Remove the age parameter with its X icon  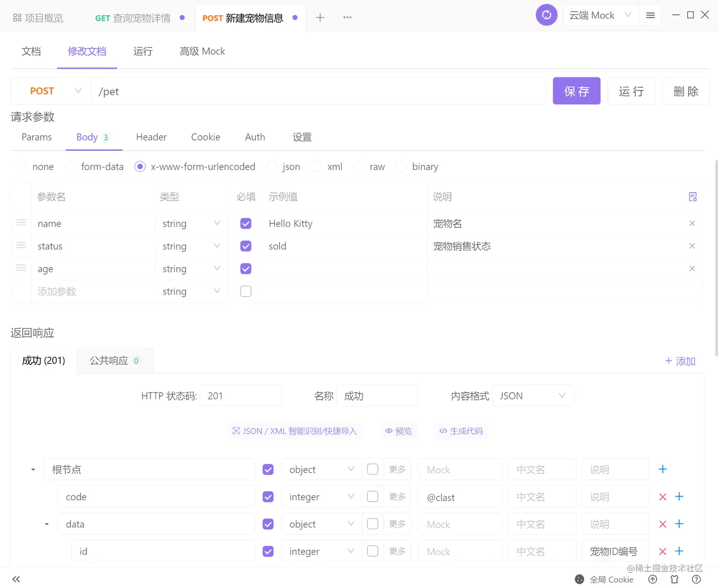692,268
